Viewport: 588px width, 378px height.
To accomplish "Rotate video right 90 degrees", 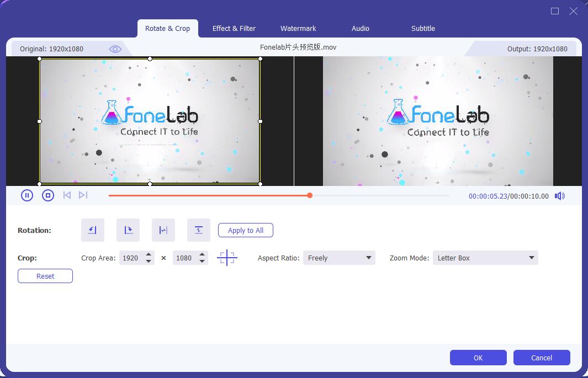I will click(128, 230).
